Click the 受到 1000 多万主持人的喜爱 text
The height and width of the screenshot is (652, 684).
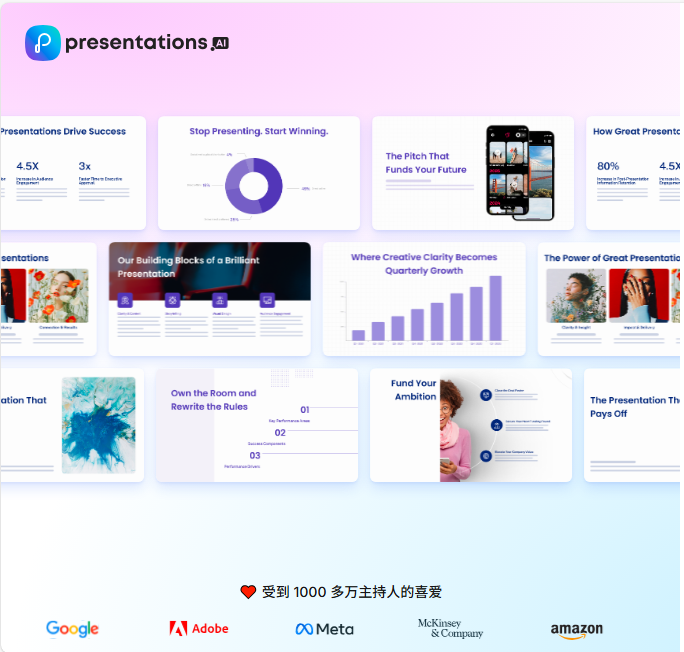(x=352, y=592)
